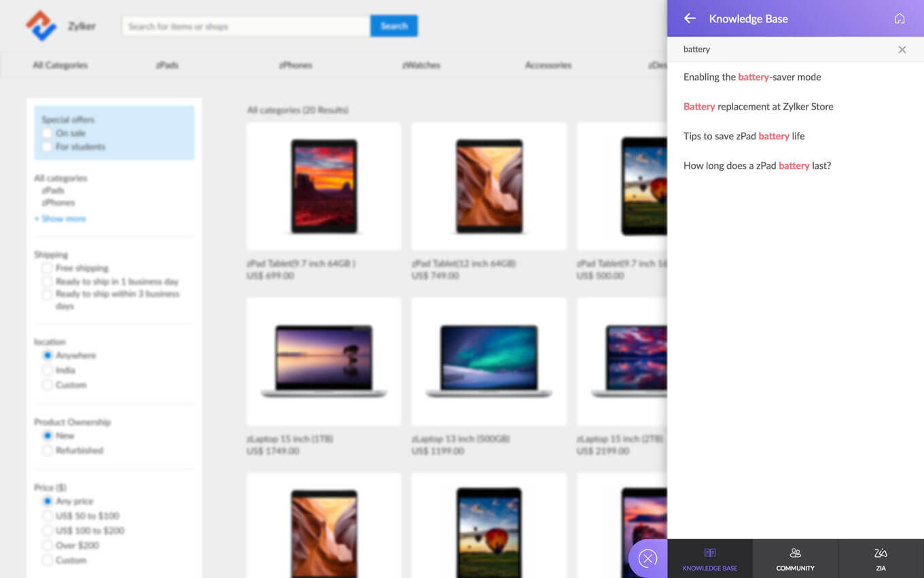Screen dimensions: 924x578
Task: Open the Community tab icon
Action: click(795, 553)
